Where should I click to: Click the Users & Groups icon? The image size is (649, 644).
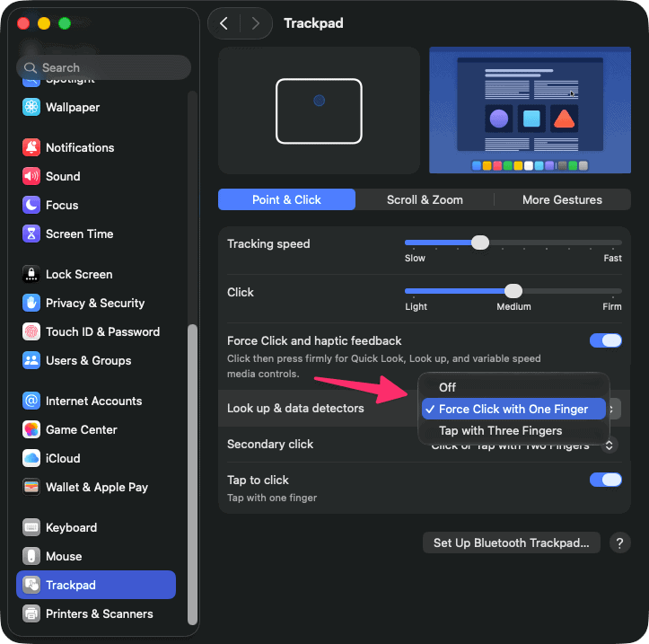tap(31, 360)
